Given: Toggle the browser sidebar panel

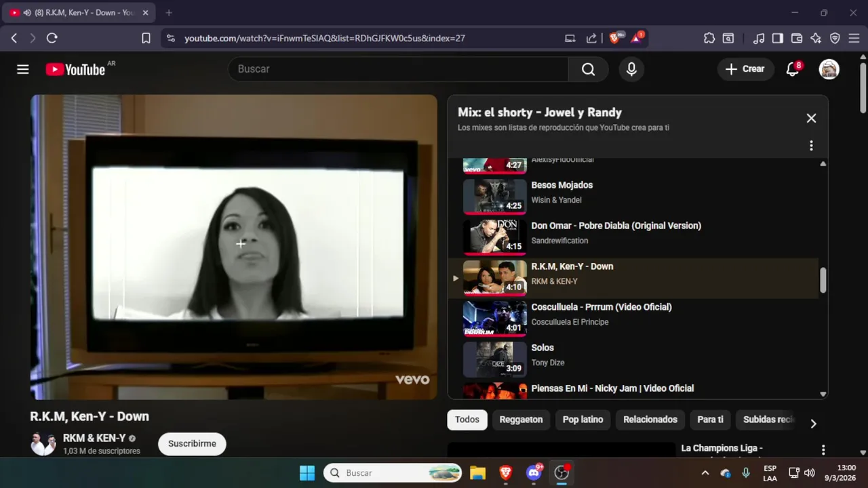Looking at the screenshot, I should click(x=778, y=39).
